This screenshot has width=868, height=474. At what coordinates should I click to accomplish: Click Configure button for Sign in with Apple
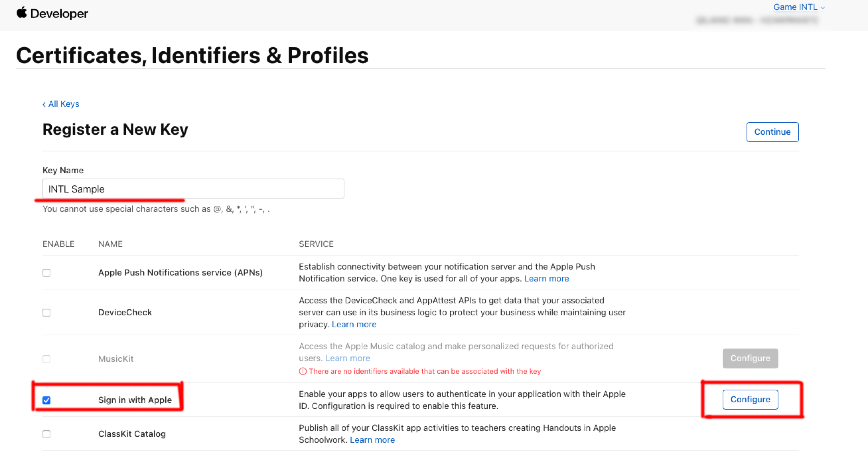point(750,400)
